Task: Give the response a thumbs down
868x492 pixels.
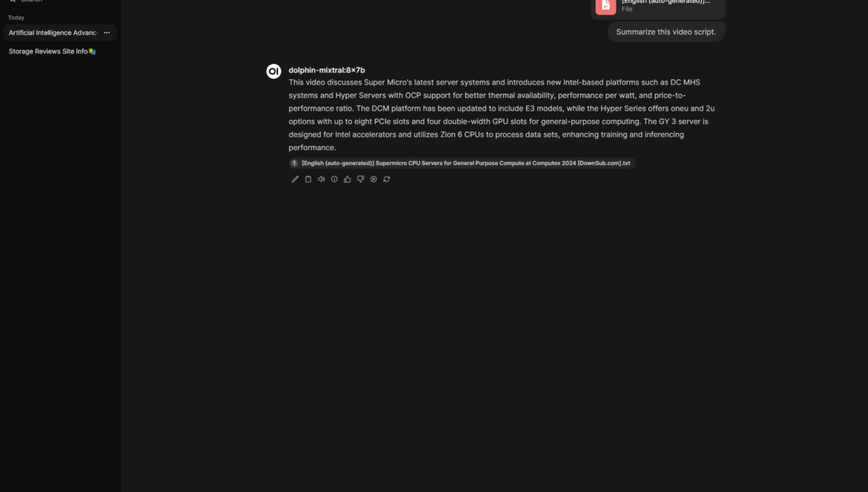Action: (x=361, y=180)
